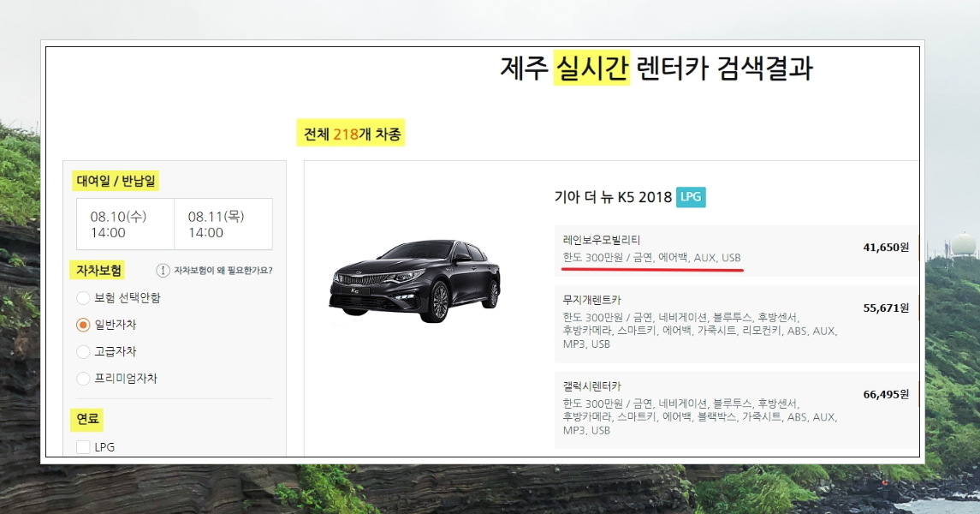This screenshot has height=514, width=980.
Task: Click the Kia K5 car image
Action: [x=414, y=281]
